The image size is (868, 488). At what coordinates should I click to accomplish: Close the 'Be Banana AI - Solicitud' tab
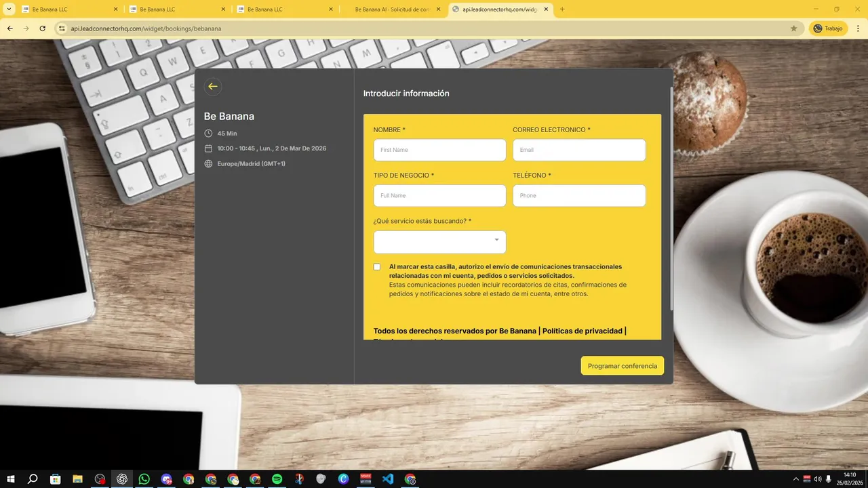pos(439,9)
